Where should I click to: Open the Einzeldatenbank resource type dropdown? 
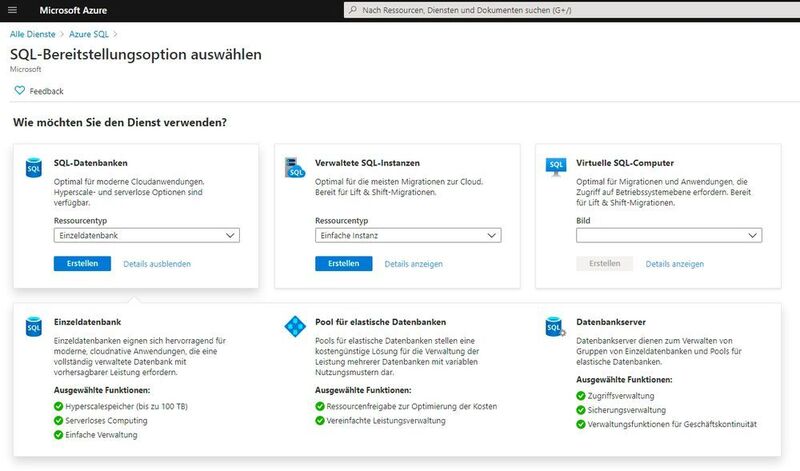click(x=146, y=235)
